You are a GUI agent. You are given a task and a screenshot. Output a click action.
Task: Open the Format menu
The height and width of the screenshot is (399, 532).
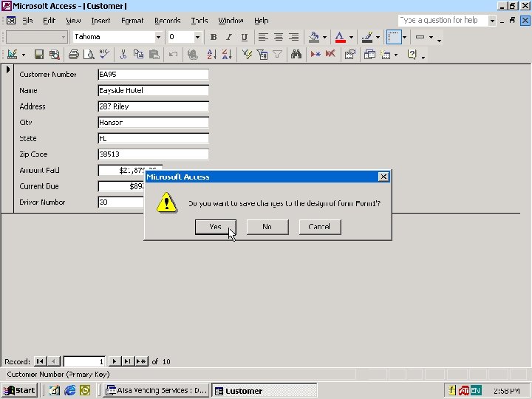(132, 21)
